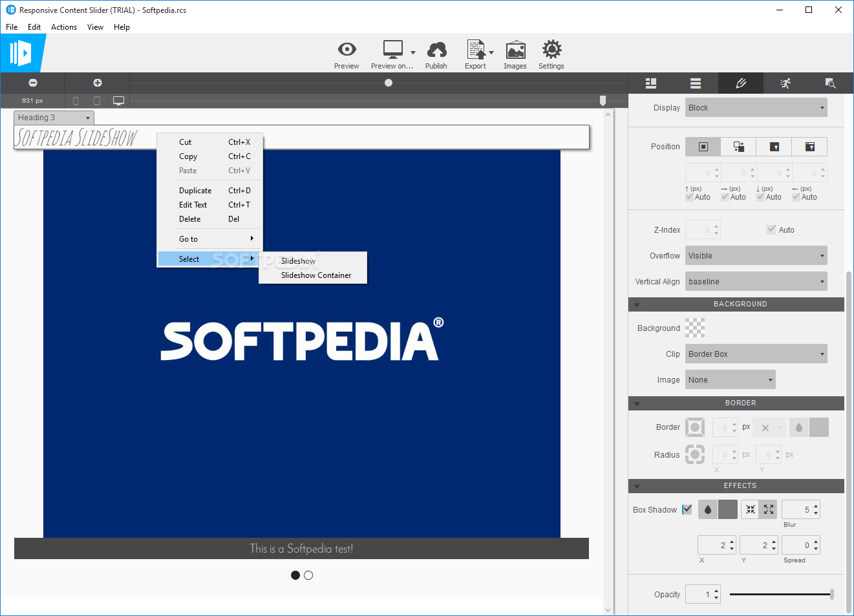Choose Slideshow Container in submenu
Viewport: 854px width, 616px height.
click(x=313, y=275)
